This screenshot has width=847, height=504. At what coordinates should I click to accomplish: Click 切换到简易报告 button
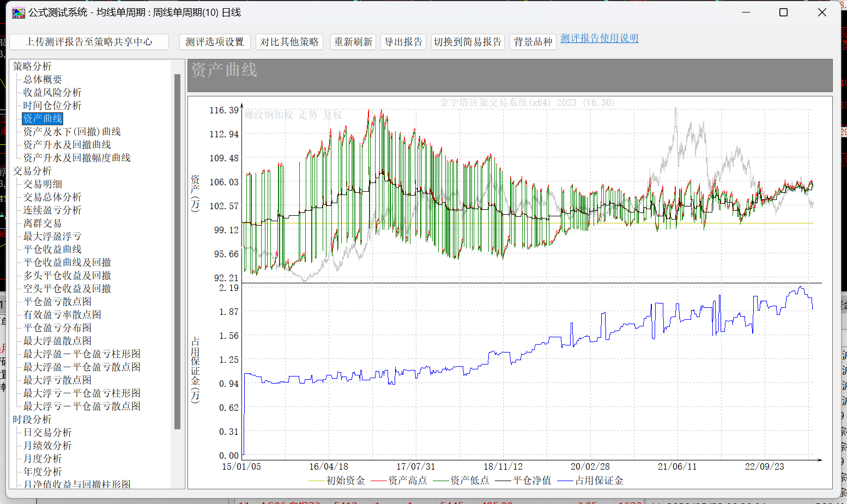[x=468, y=42]
